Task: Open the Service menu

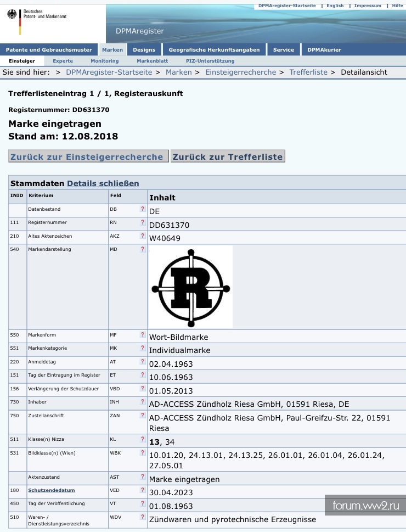Action: click(x=284, y=49)
